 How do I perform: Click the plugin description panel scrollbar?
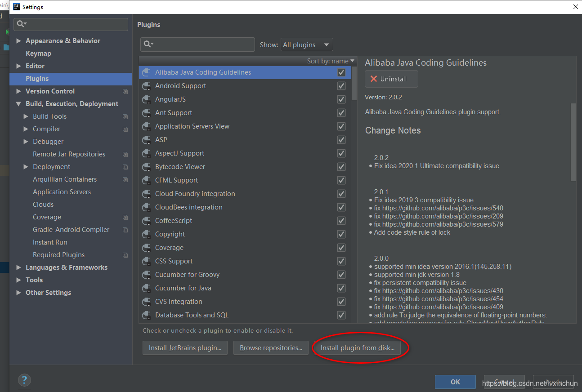click(x=573, y=142)
